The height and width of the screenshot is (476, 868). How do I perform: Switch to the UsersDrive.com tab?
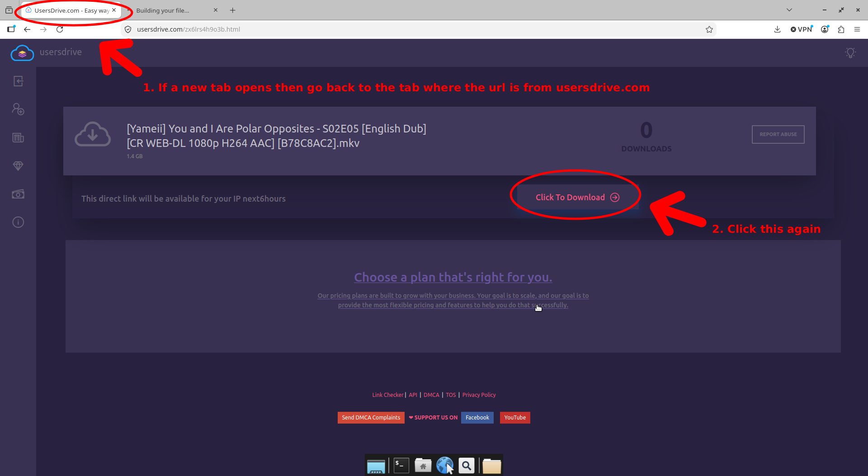pyautogui.click(x=71, y=10)
